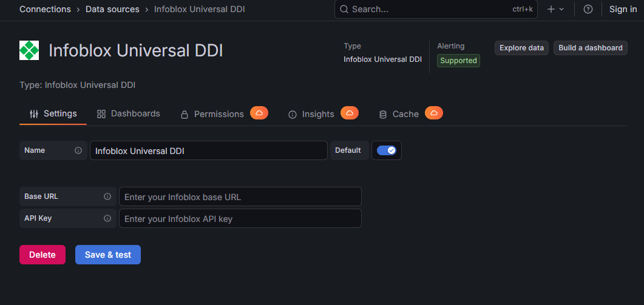Image resolution: width=644 pixels, height=305 pixels.
Task: Click the Default label
Action: 348,150
